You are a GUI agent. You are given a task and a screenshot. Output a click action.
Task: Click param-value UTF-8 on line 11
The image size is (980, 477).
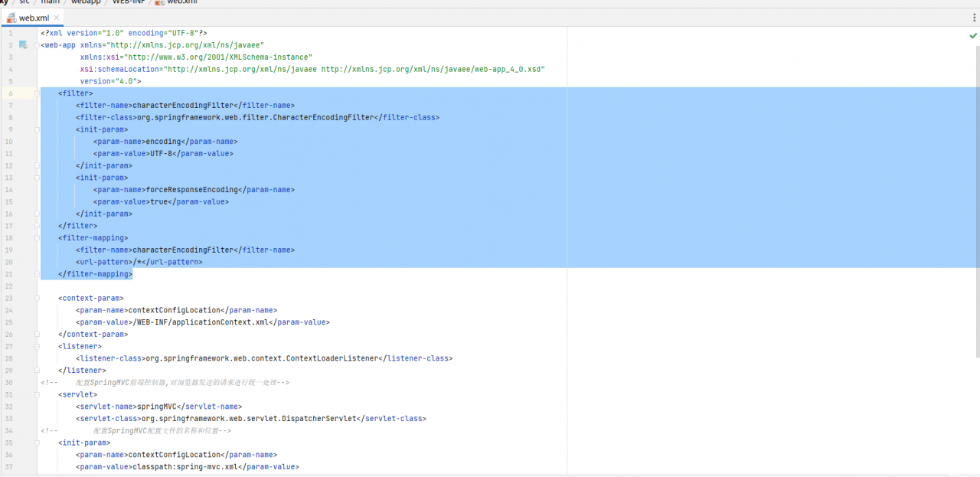pyautogui.click(x=163, y=153)
